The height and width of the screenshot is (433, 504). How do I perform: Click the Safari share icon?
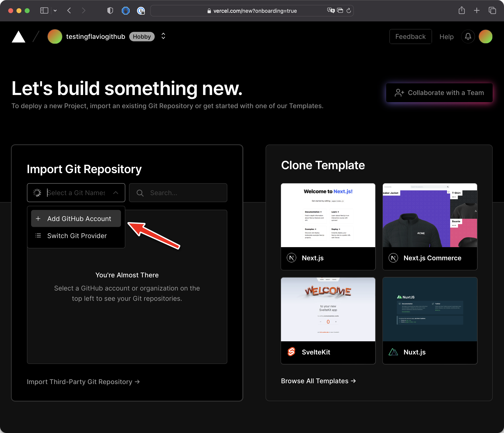pyautogui.click(x=461, y=10)
